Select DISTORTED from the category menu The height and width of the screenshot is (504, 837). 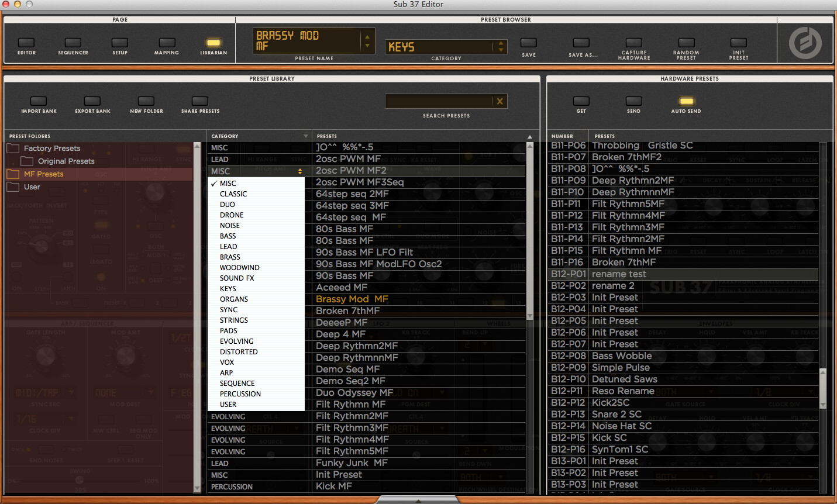(x=239, y=352)
